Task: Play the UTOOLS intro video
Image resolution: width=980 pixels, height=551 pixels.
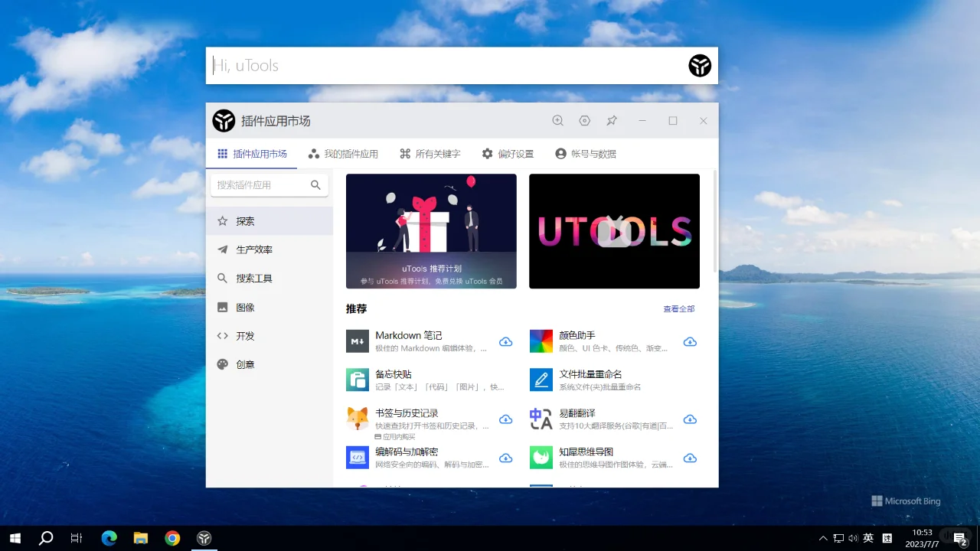Action: (614, 231)
